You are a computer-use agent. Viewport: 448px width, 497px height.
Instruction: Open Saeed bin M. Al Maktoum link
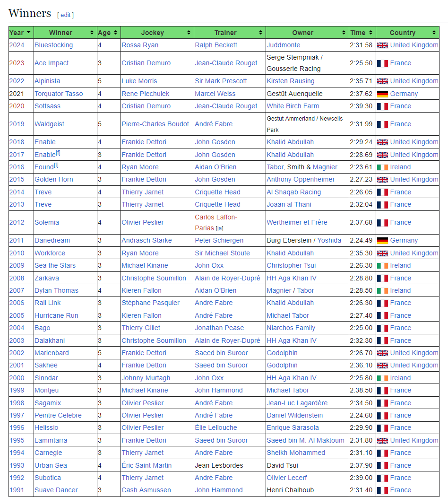(305, 440)
